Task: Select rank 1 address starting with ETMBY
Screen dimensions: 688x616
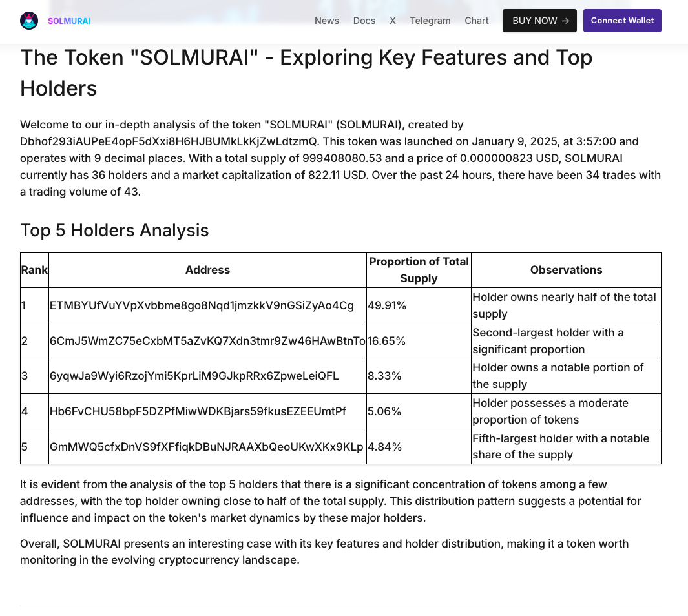Action: tap(202, 305)
